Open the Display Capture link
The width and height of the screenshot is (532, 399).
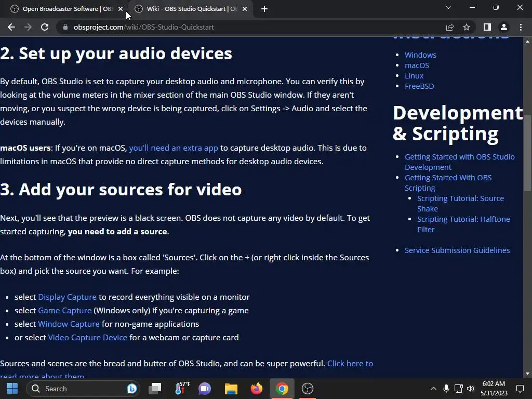tap(67, 297)
